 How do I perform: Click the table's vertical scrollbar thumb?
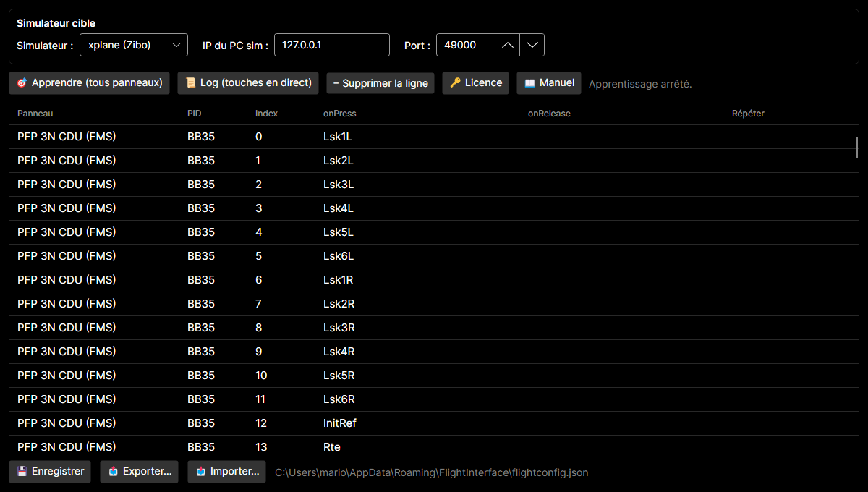tap(857, 147)
